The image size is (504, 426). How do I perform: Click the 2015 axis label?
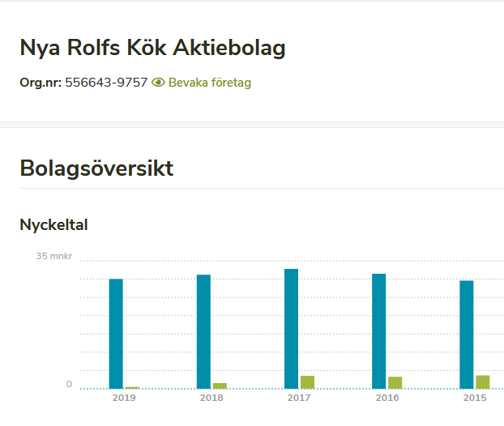(475, 398)
